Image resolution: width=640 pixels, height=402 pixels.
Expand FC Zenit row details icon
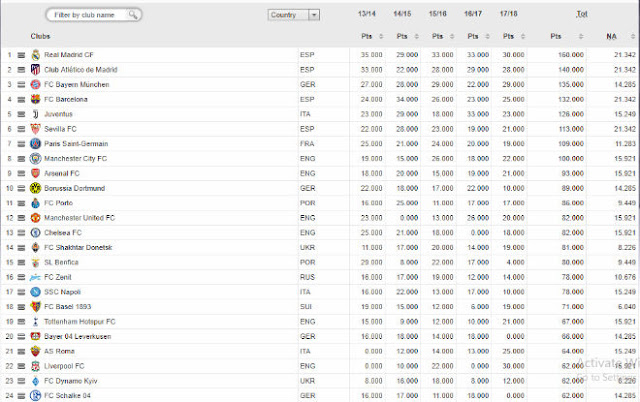tap(21, 278)
